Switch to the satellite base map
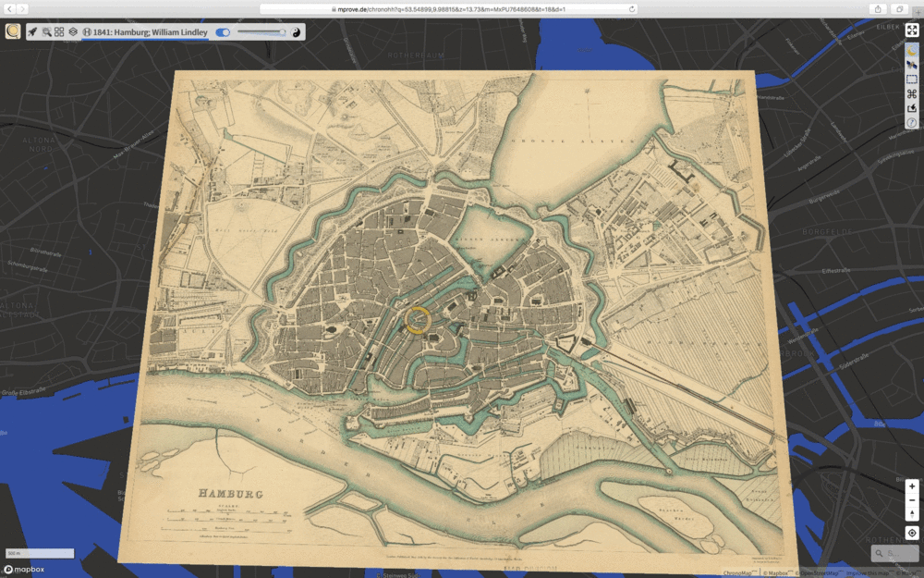Image resolution: width=924 pixels, height=578 pixels. (x=912, y=66)
